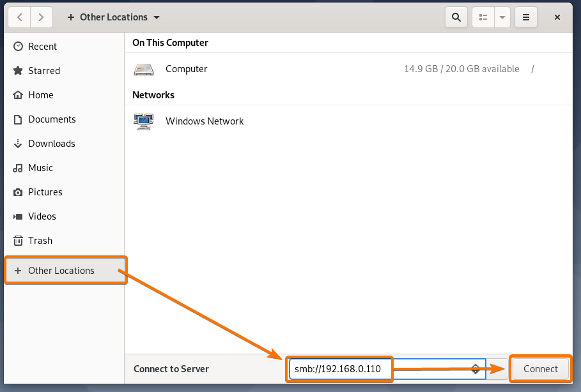Screen dimensions: 581x392
Task: Toggle list view icon in header
Action: click(x=484, y=17)
